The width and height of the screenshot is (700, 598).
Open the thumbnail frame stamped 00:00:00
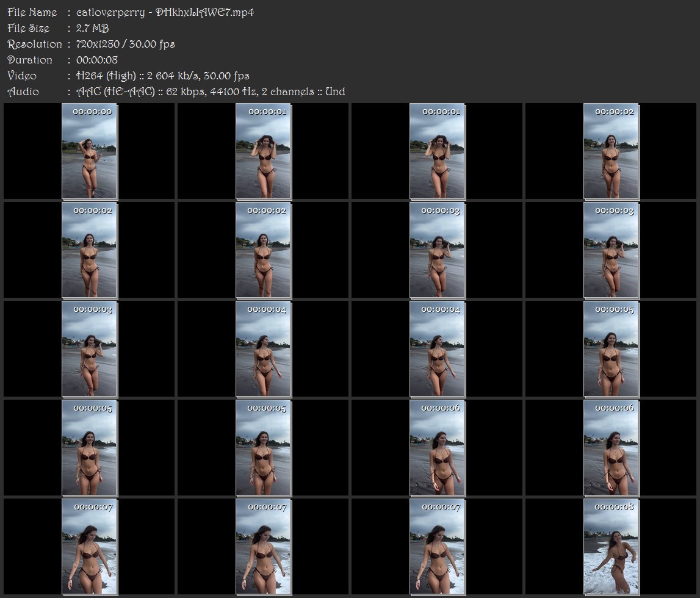[x=89, y=151]
